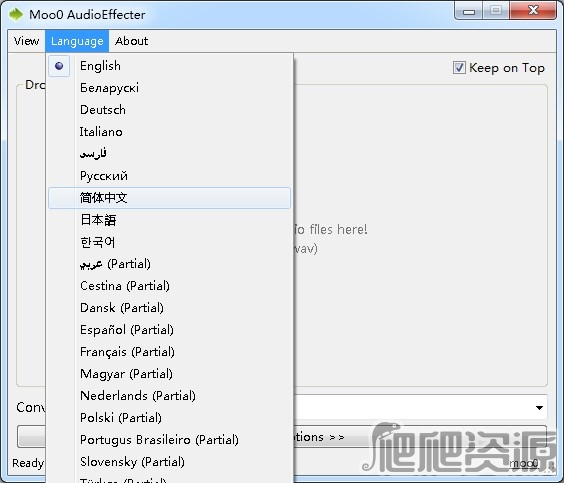Click the audio files drop area

pyautogui.click(x=420, y=236)
